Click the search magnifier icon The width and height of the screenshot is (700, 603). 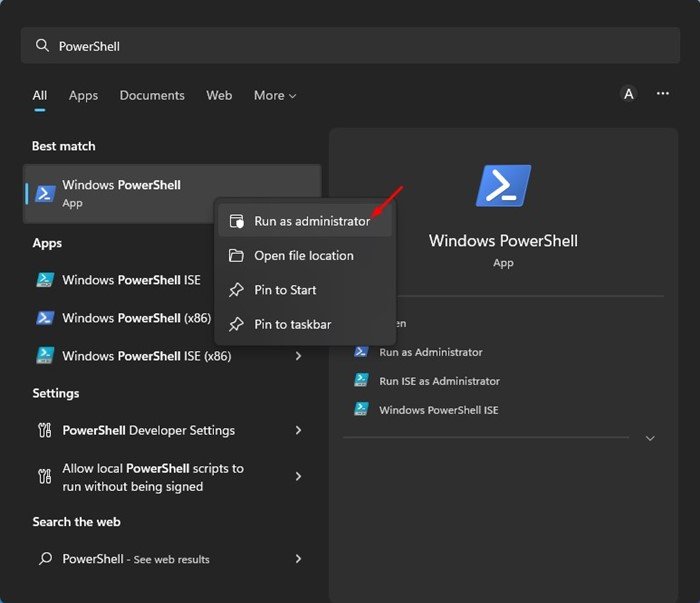tap(42, 46)
